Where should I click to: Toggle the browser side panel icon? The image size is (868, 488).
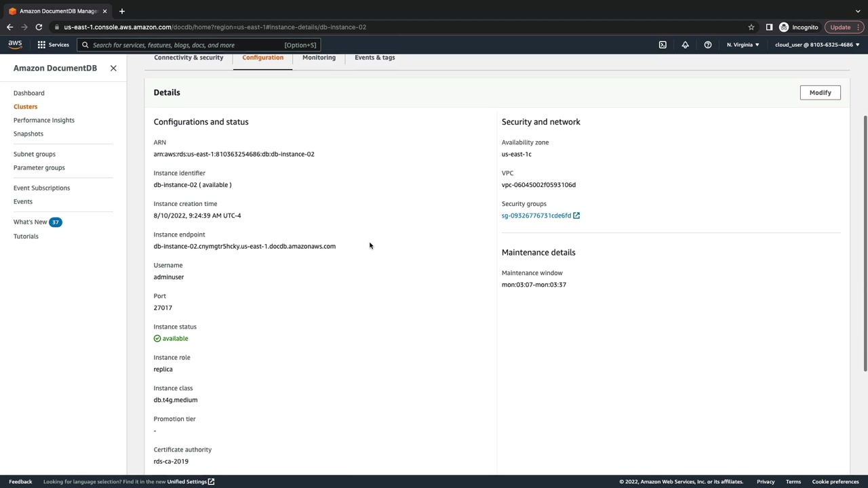tap(769, 27)
